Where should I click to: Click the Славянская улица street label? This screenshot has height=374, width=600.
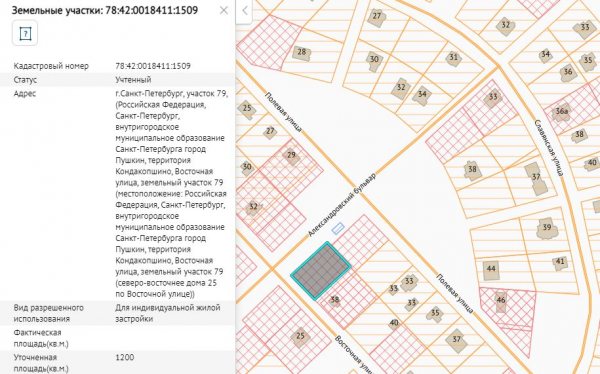tap(549, 148)
